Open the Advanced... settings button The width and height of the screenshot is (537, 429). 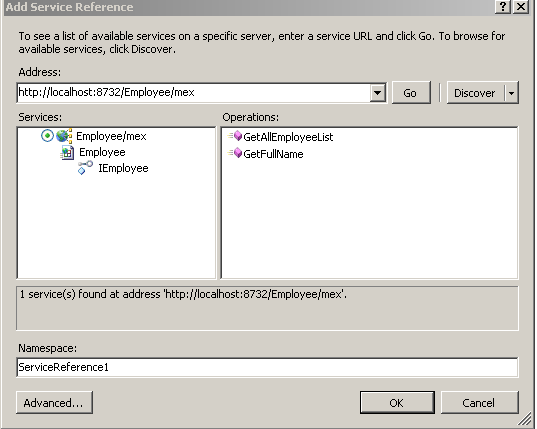coord(54,403)
